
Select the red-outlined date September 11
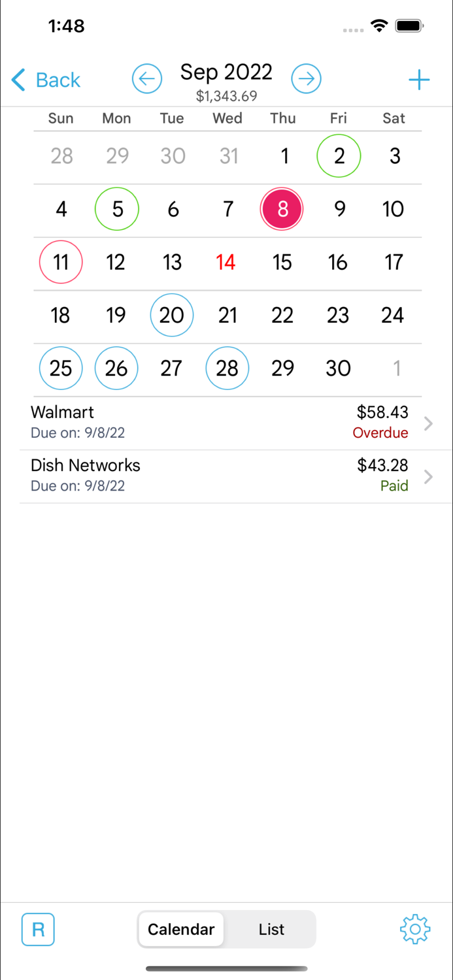(60, 262)
